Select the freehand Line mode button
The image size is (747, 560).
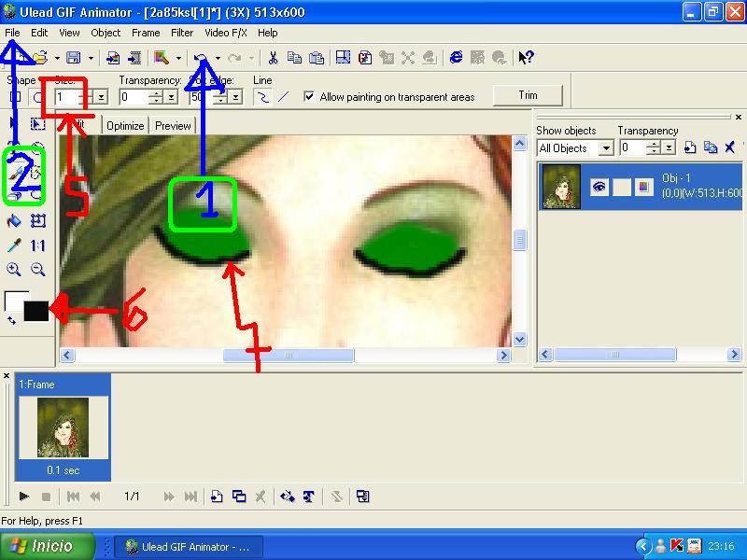(x=262, y=97)
